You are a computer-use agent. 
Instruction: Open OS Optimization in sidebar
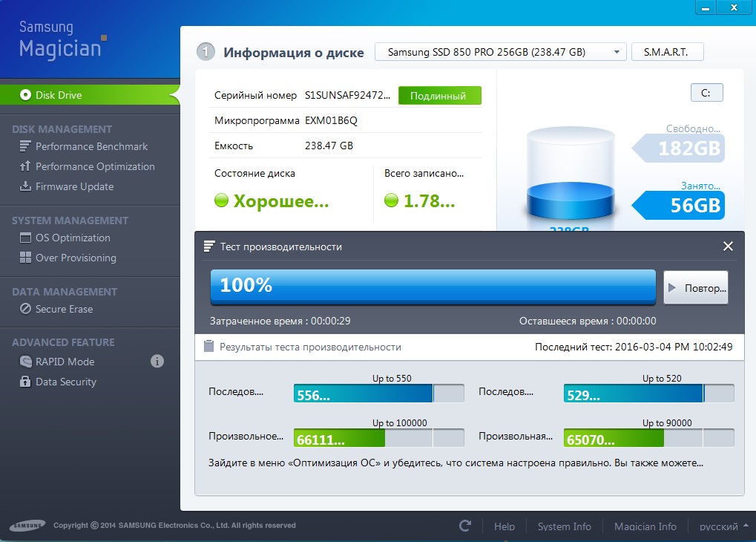click(x=73, y=238)
